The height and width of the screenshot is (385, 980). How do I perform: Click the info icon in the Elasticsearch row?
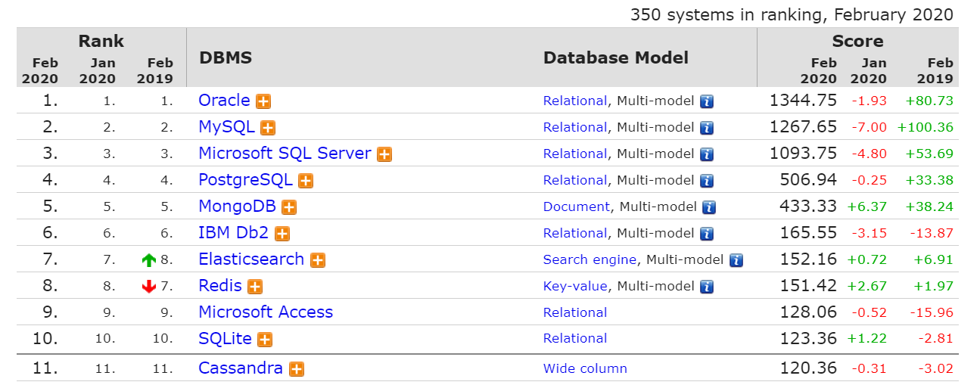pos(736,260)
